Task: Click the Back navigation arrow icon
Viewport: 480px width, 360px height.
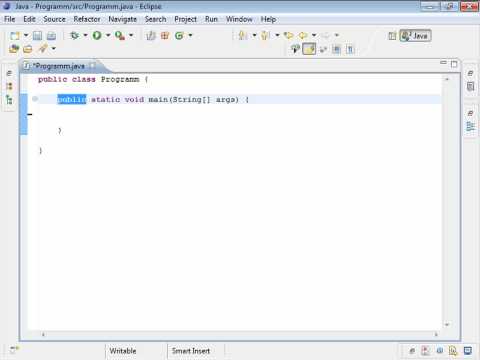Action: (303, 35)
